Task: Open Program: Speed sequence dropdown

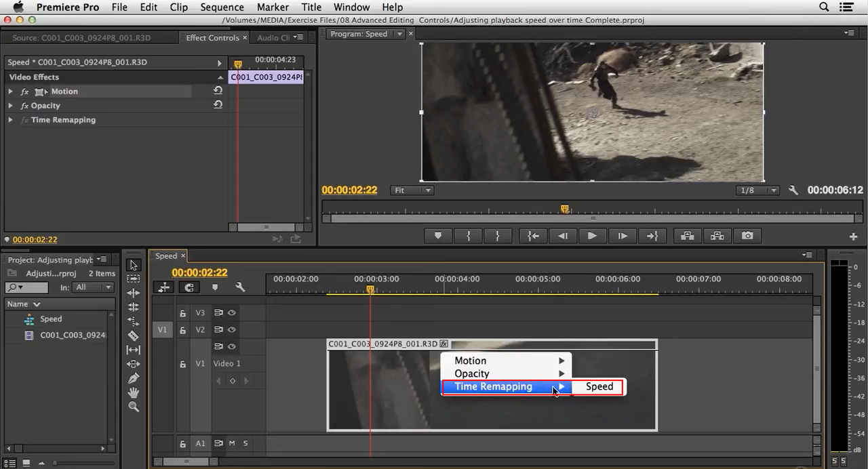Action: (400, 34)
